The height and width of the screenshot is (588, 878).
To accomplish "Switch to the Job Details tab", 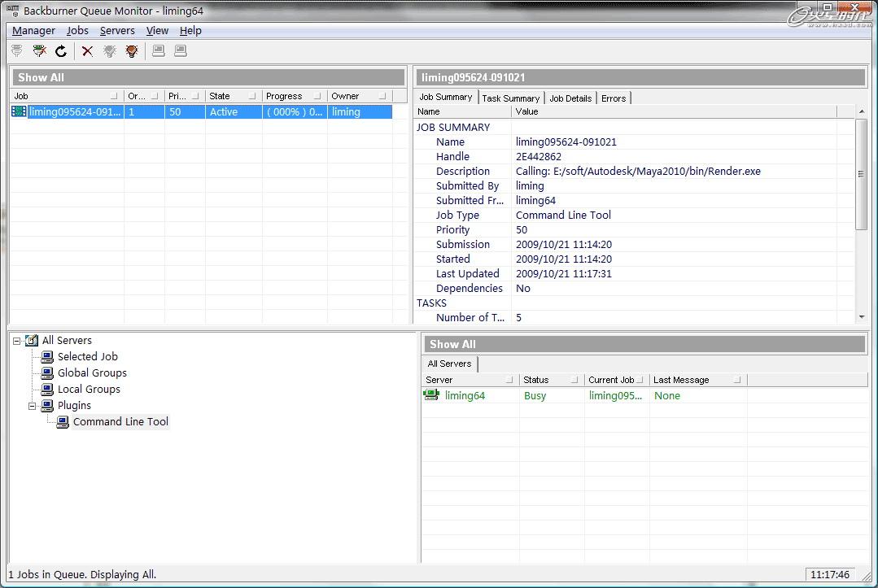I will [x=570, y=98].
